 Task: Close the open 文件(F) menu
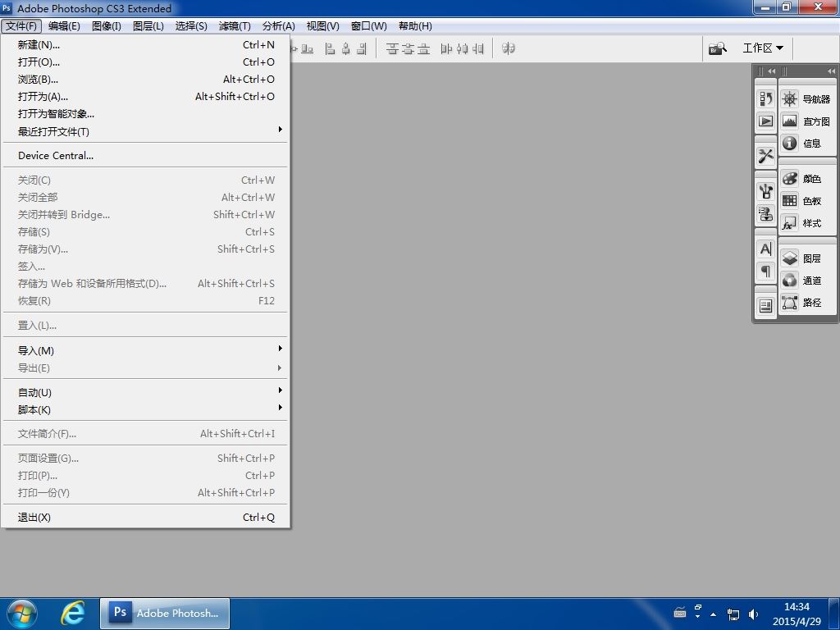[x=21, y=25]
